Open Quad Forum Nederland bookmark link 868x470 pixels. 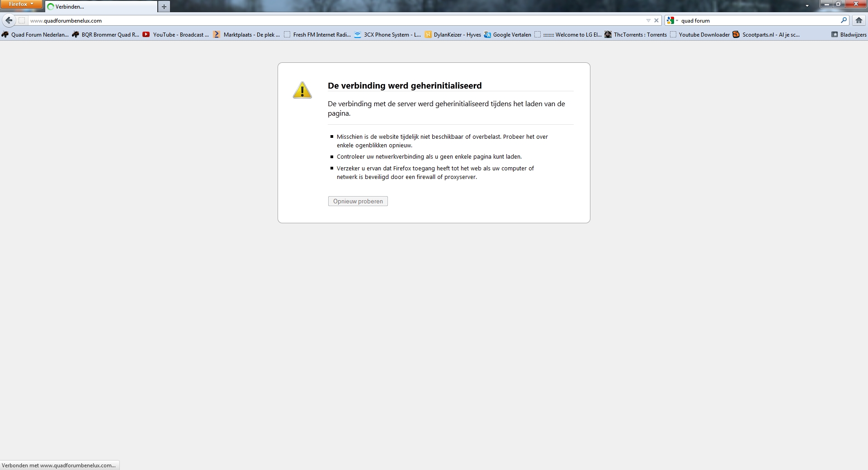(x=35, y=35)
